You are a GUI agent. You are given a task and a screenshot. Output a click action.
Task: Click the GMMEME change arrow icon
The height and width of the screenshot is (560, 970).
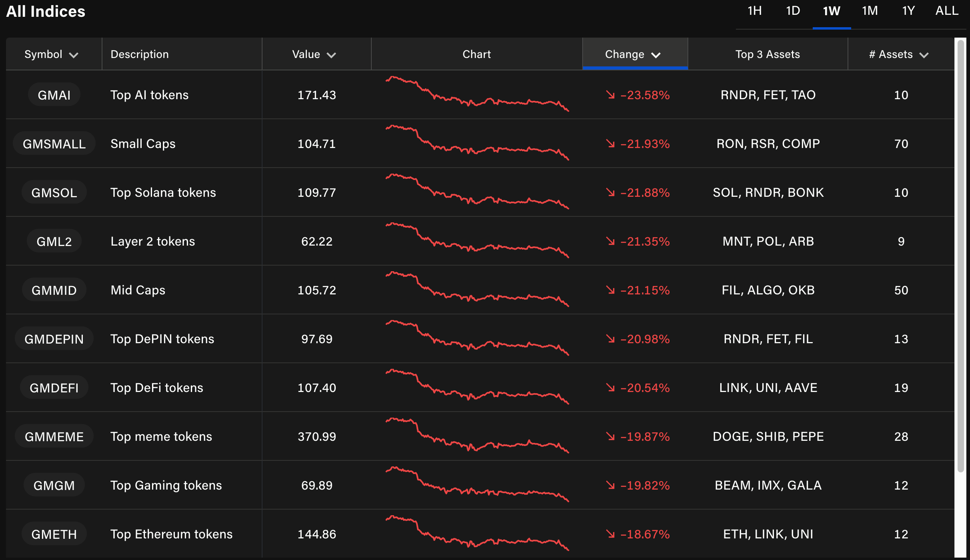click(610, 436)
